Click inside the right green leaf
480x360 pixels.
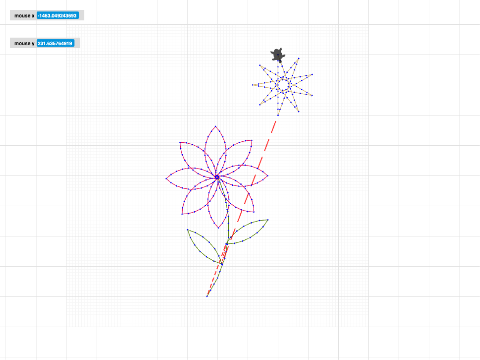pos(248,231)
